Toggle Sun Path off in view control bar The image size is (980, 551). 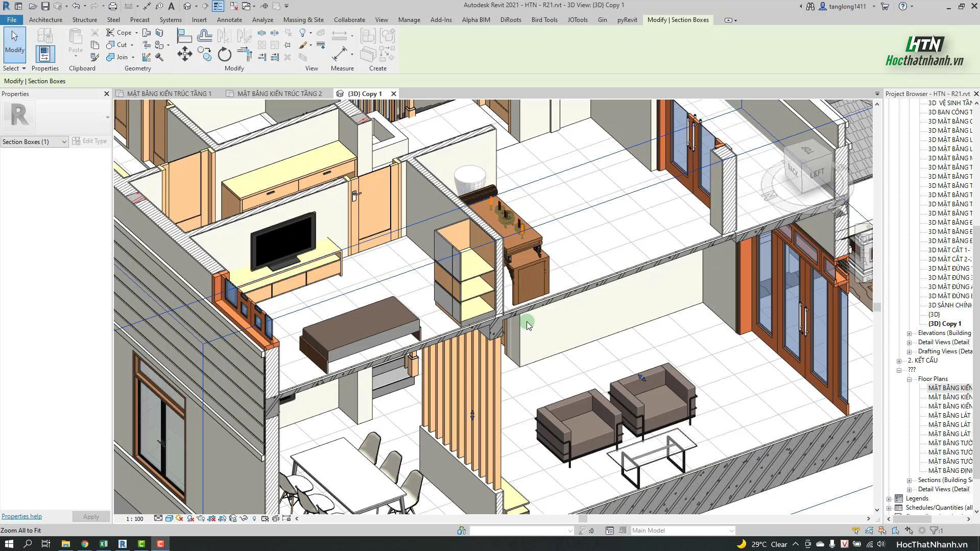[x=179, y=518]
